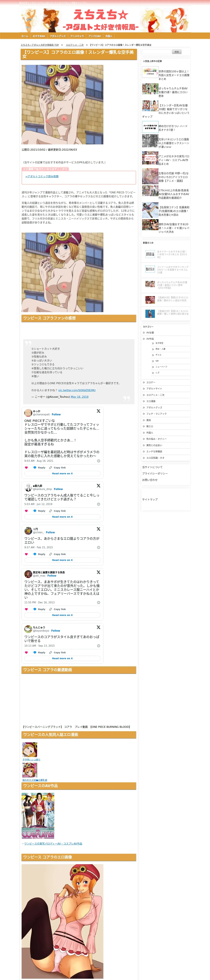Open the 女子校生 subcategory
The width and height of the screenshot is (210, 980).
tap(159, 343)
